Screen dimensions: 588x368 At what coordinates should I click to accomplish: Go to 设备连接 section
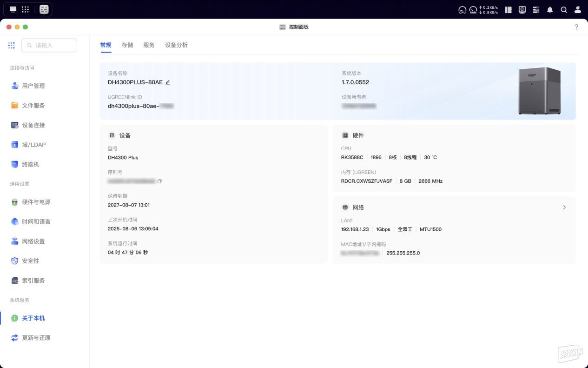click(x=33, y=125)
